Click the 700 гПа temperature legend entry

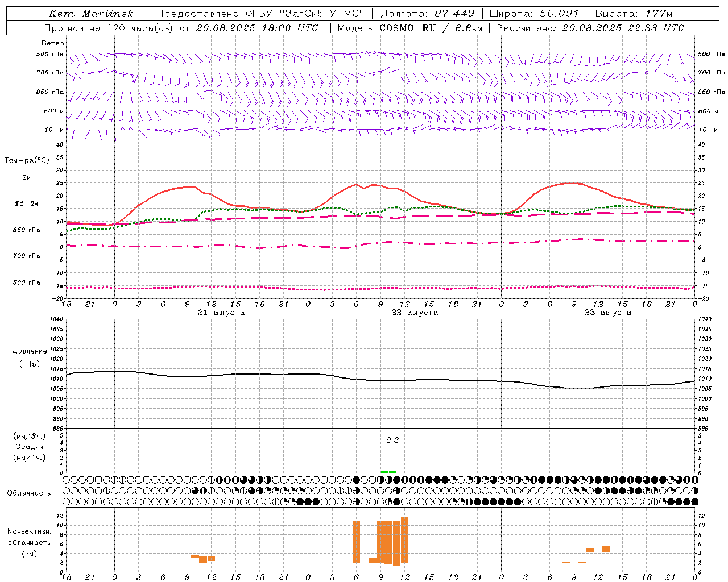pos(26,258)
